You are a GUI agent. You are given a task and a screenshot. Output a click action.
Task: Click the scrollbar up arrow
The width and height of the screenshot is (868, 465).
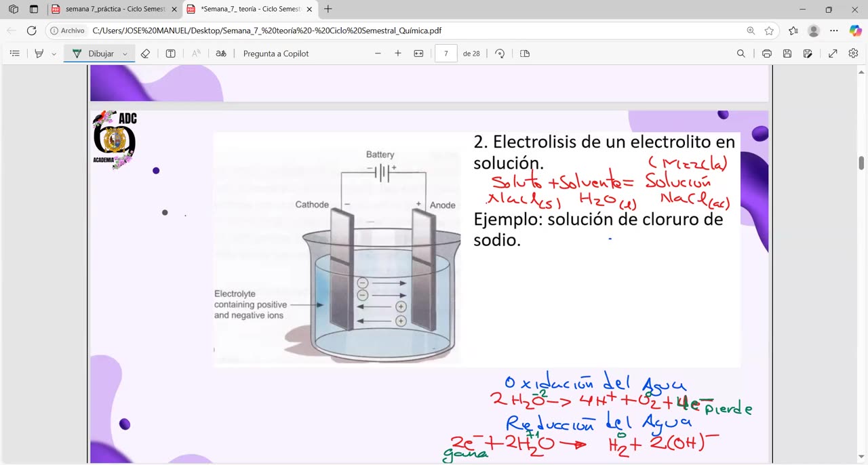862,72
